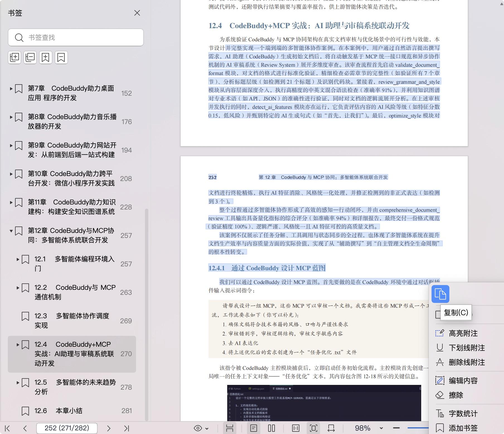Open the 98% zoom dropdown
The height and width of the screenshot is (434, 504).
tap(381, 428)
